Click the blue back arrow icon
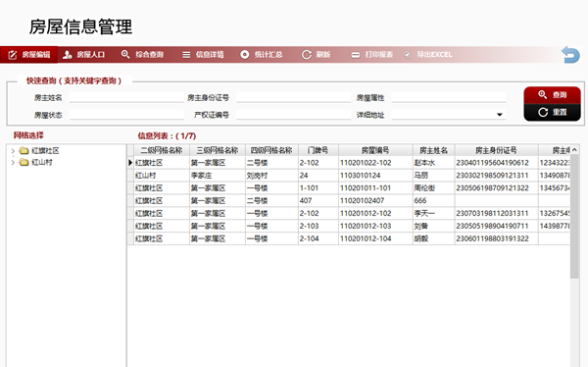This screenshot has width=588, height=367. tap(570, 55)
